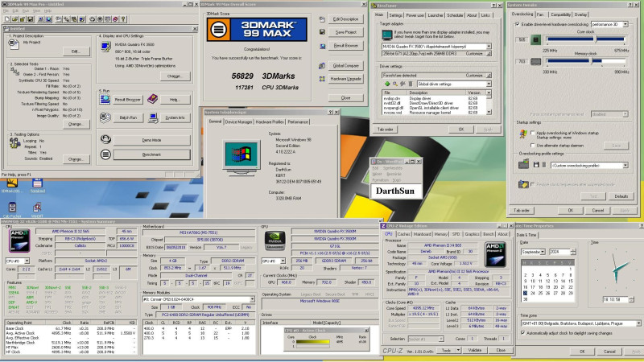Click the disk icon beside Save Project button
644x362 pixels.
(322, 32)
